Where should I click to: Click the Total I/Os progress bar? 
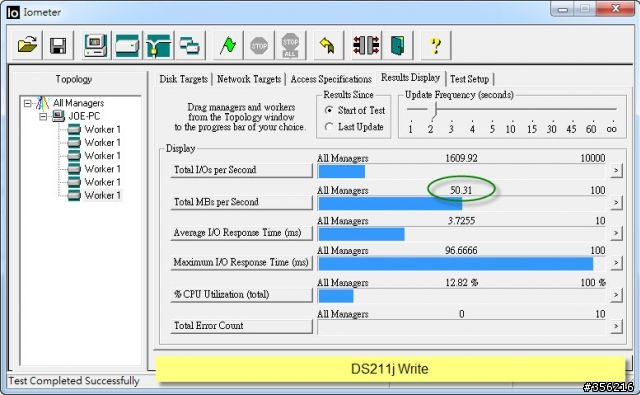coord(462,171)
